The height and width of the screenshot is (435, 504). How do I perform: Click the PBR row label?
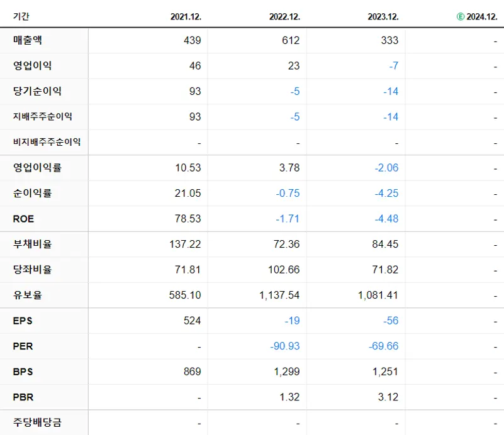click(21, 397)
